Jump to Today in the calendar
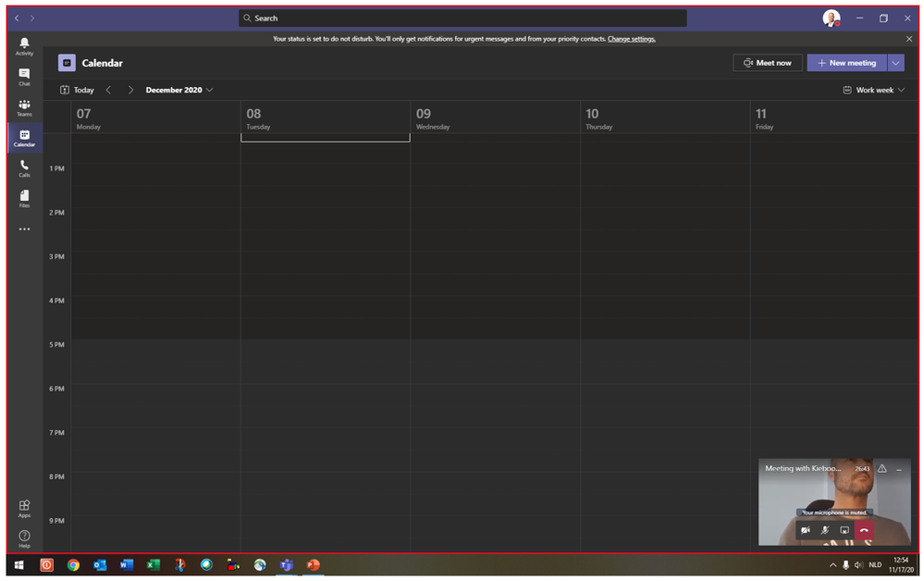This screenshot has width=924, height=581. (x=77, y=90)
